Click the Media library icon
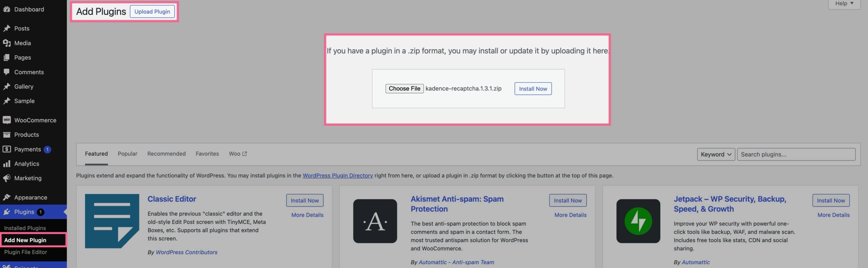This screenshot has width=868, height=268. 6,43
